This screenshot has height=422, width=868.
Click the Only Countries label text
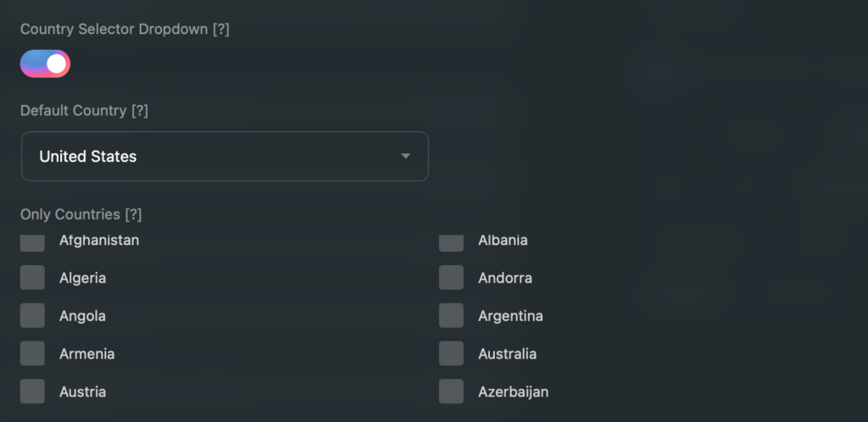[x=70, y=214]
